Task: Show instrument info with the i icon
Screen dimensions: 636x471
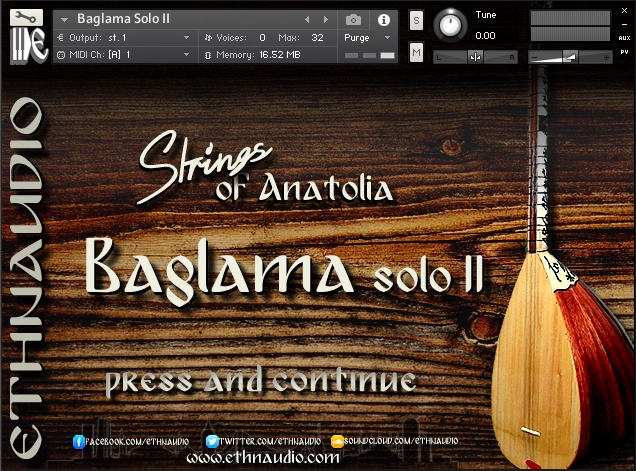Action: (x=384, y=19)
